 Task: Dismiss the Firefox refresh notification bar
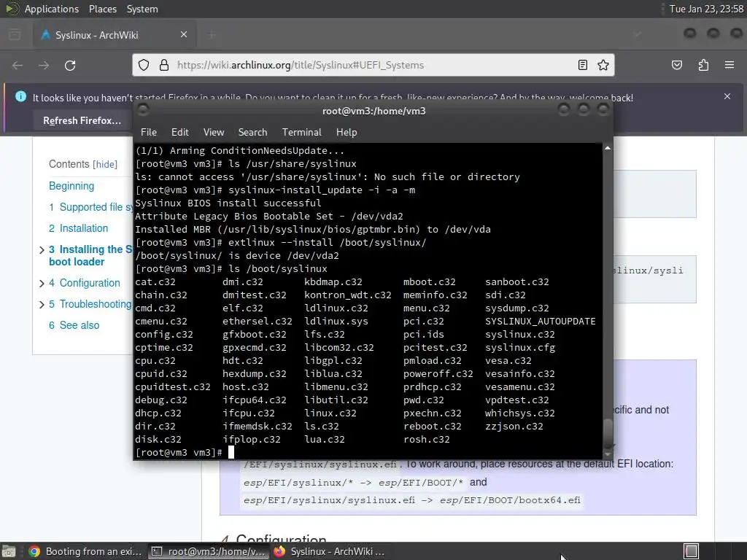click(727, 96)
